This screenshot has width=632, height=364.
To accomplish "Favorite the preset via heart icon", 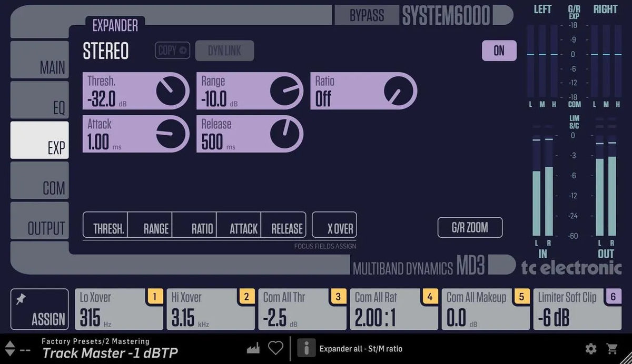I will coord(275,348).
